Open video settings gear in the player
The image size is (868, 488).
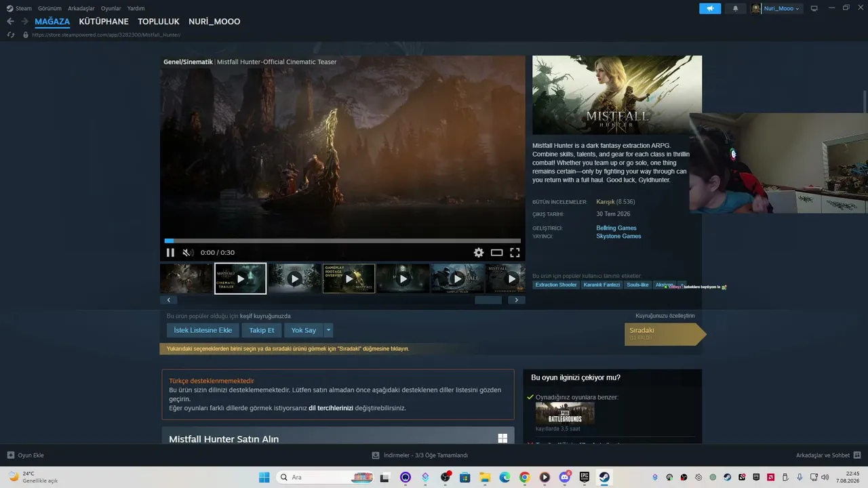[x=479, y=253]
